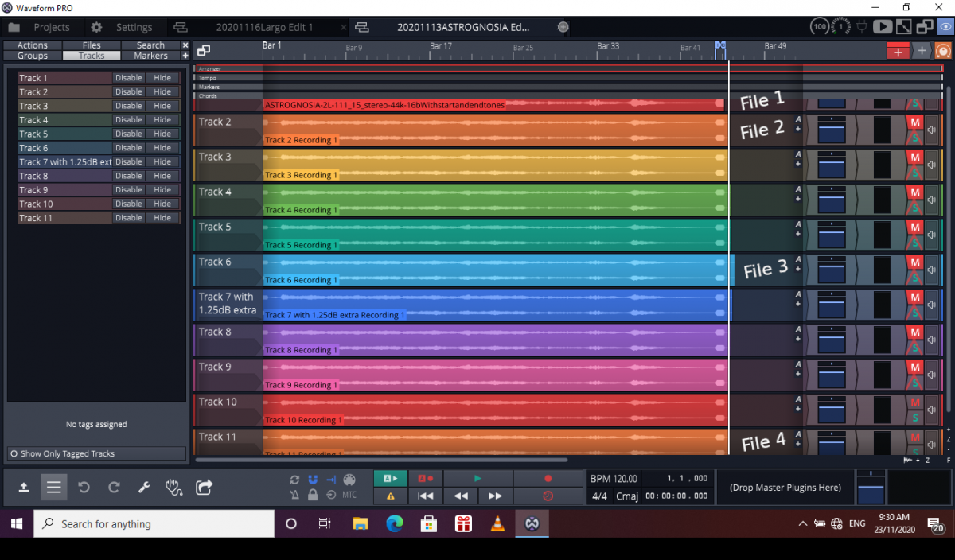Open the Markers tab in side panel
This screenshot has width=955, height=560.
point(150,56)
